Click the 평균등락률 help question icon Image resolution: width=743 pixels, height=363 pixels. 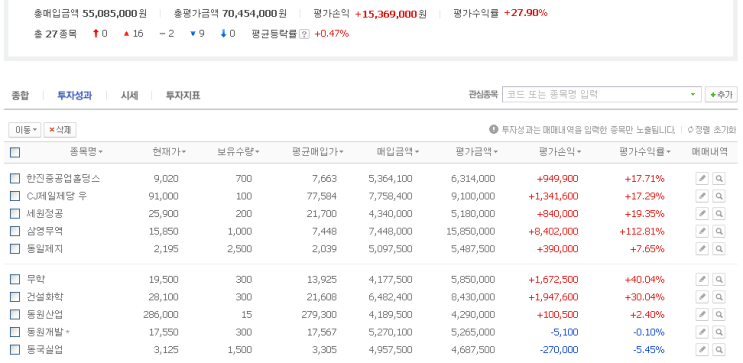[305, 34]
